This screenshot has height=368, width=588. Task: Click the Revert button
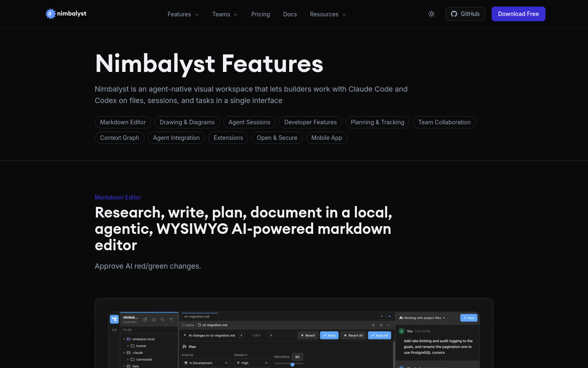coord(308,335)
